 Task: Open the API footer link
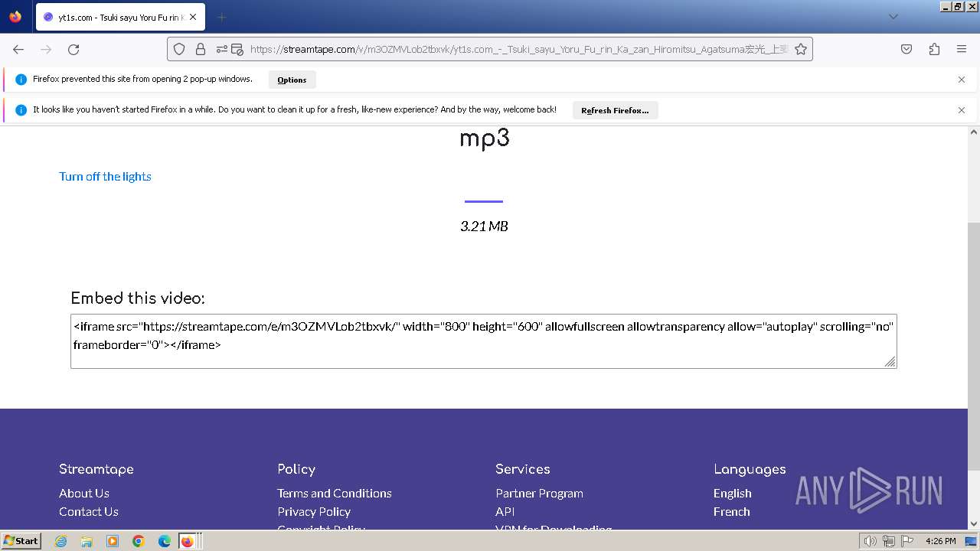(x=505, y=512)
